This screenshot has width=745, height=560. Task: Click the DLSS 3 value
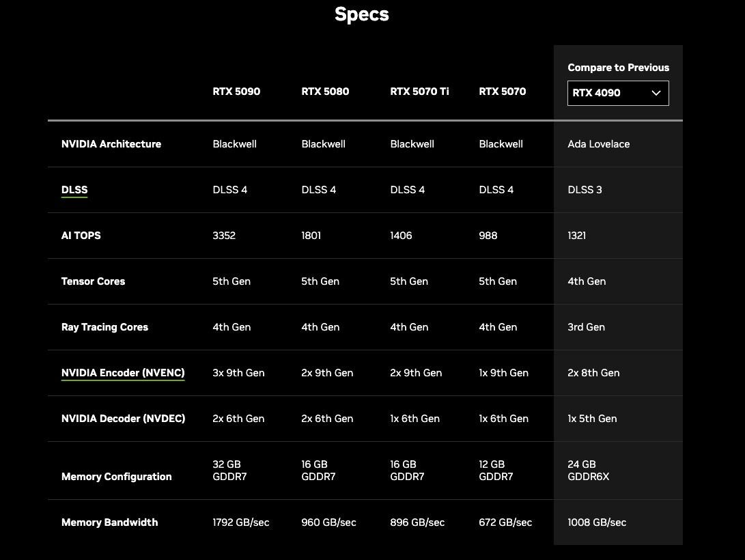tap(585, 190)
